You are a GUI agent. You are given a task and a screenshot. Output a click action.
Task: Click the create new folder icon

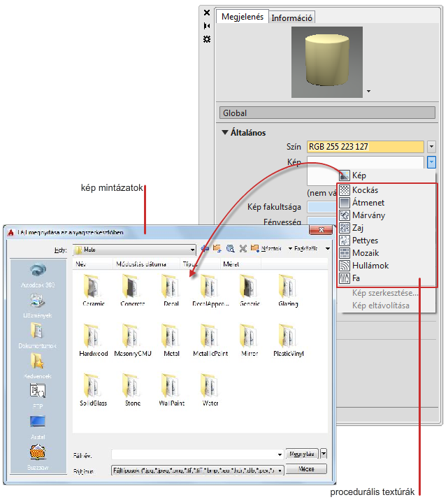(x=255, y=248)
